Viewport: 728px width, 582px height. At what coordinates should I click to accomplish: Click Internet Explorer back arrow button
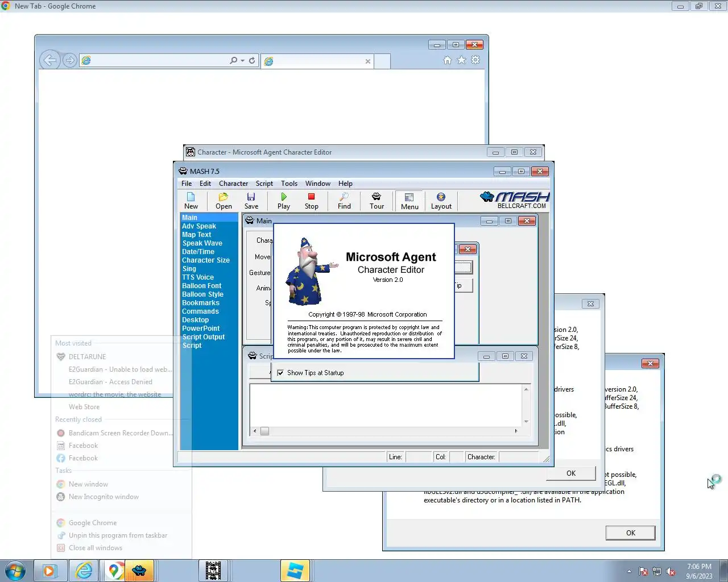50,60
